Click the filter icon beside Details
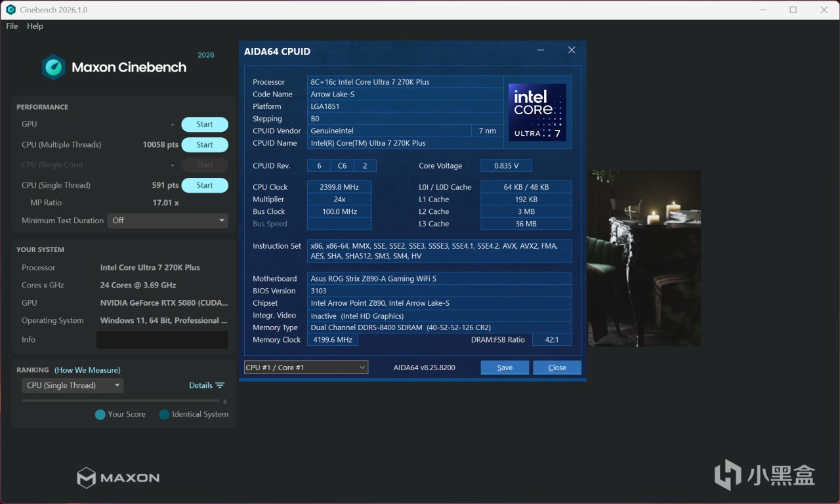 click(x=220, y=385)
